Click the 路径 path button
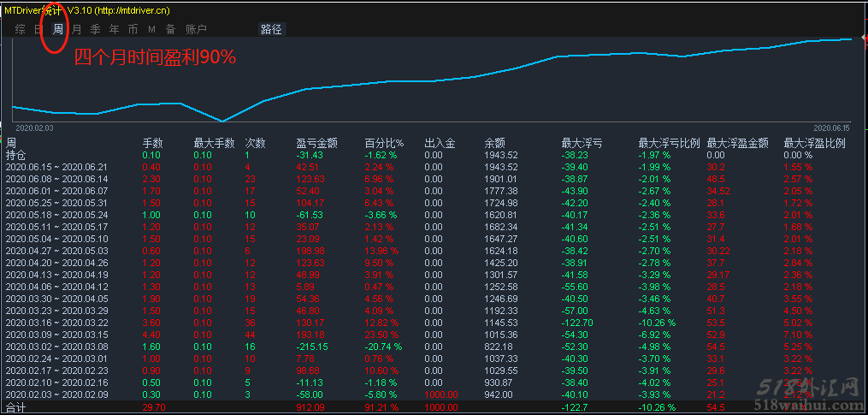The width and height of the screenshot is (868, 415). (271, 29)
